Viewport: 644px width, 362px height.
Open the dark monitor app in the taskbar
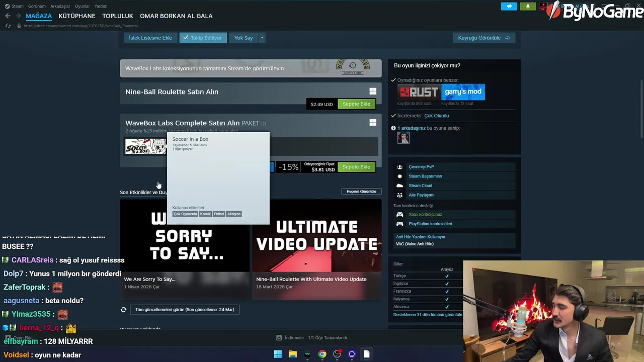click(x=307, y=354)
